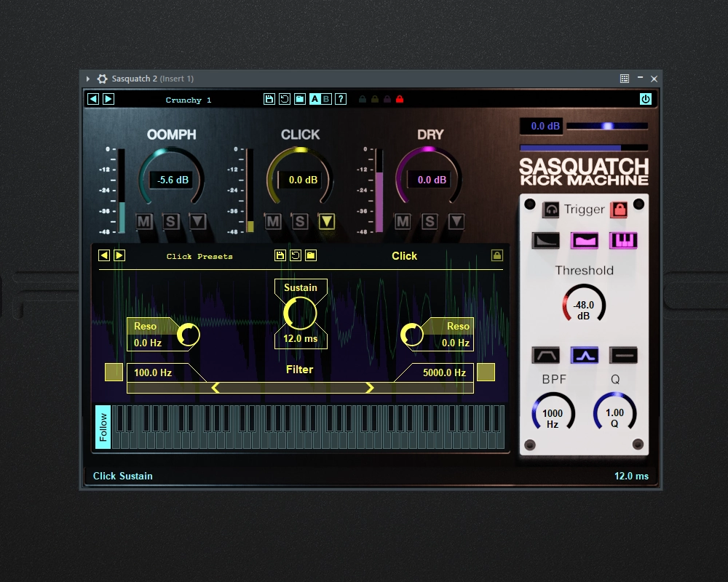The width and height of the screenshot is (728, 582).
Task: Click the 100.0 Hz filter frequency value
Action: click(x=153, y=372)
